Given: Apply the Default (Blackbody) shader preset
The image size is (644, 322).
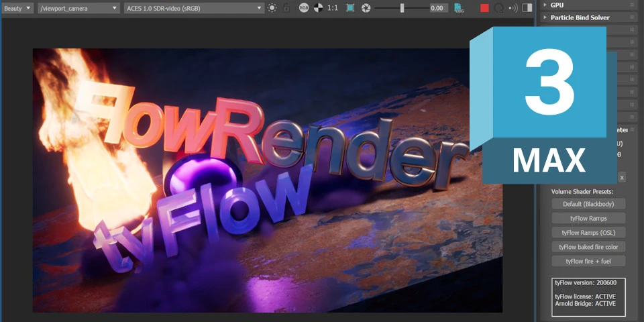Looking at the screenshot, I should point(588,204).
